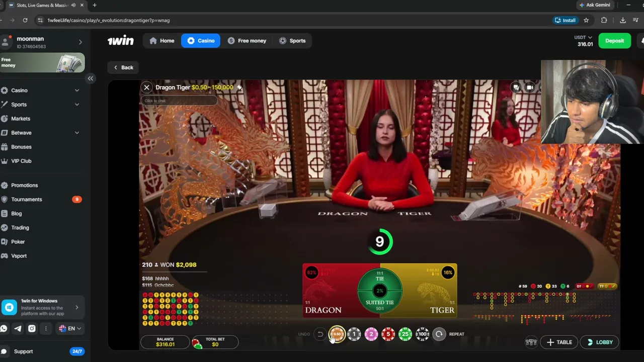Open Blog in the sidebar
Image resolution: width=644 pixels, height=362 pixels.
pos(17,214)
